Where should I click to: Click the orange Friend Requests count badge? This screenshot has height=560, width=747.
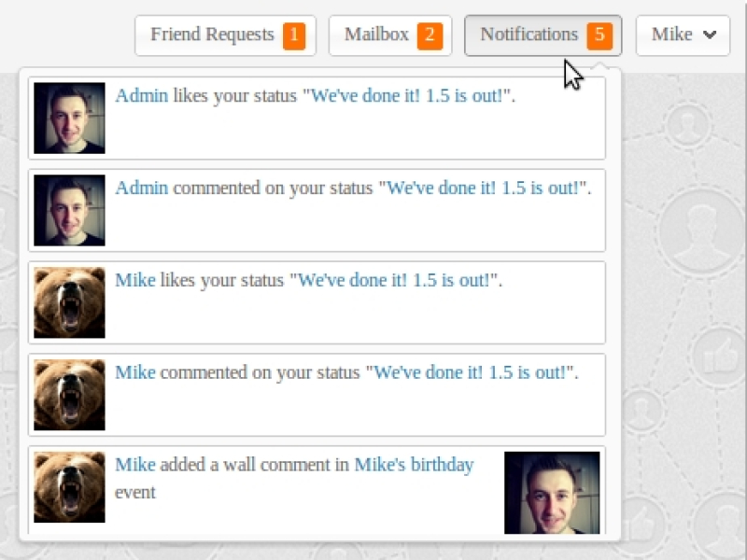294,36
